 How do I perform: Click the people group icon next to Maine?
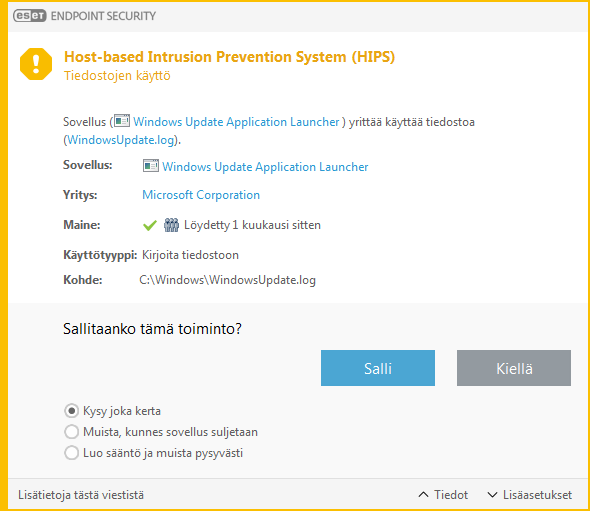coord(172,225)
